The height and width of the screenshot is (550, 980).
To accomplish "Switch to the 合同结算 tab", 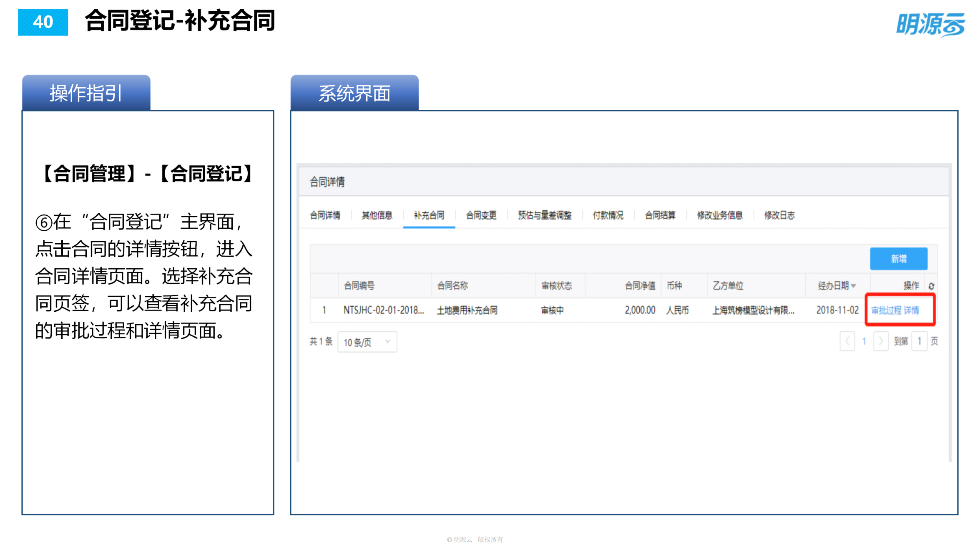I will point(660,215).
